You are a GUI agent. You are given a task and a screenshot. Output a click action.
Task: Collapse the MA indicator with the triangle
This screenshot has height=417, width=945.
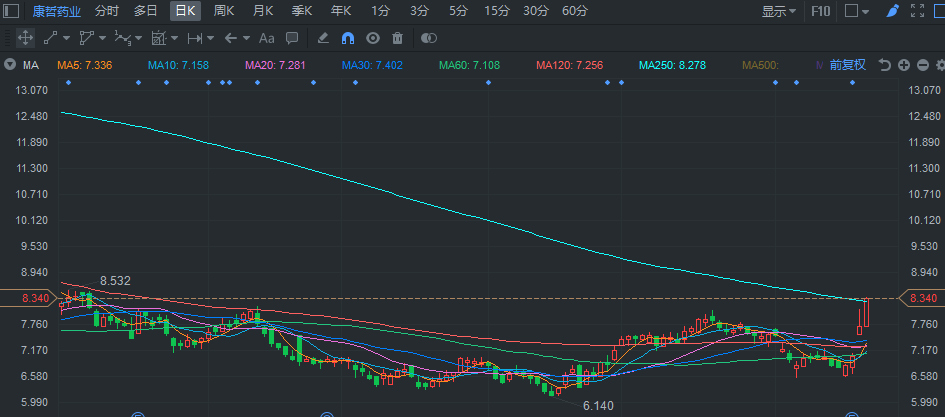pos(9,65)
